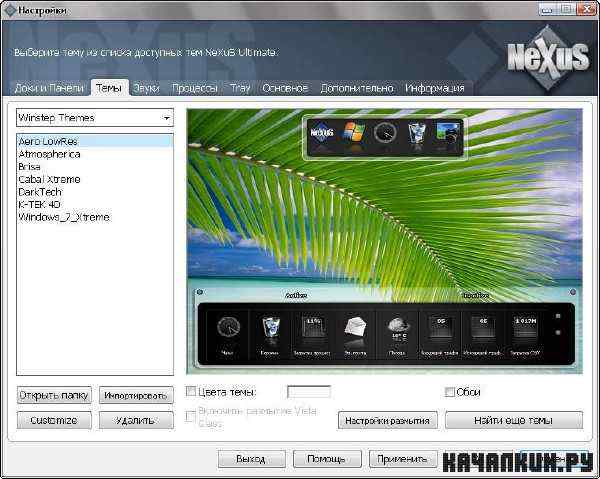Open Настройки размытия settings
Viewport: 600px width, 479px height.
click(x=388, y=420)
